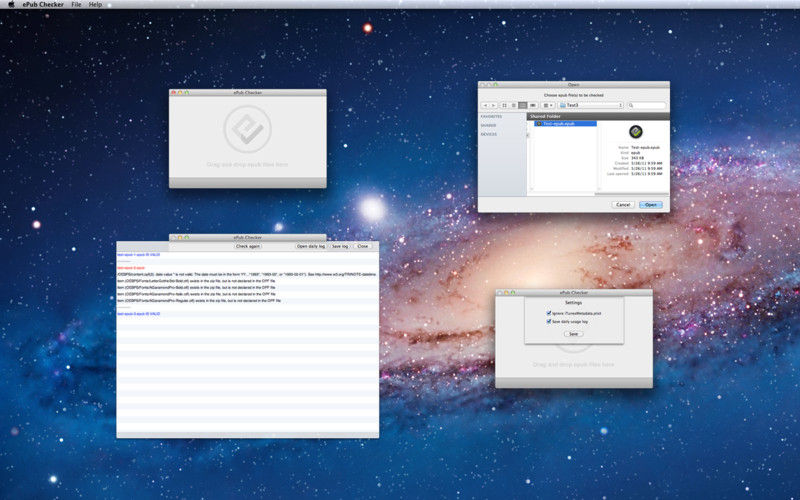The width and height of the screenshot is (800, 500).
Task: Toggle Save daily usage log checkbox
Action: tap(549, 322)
